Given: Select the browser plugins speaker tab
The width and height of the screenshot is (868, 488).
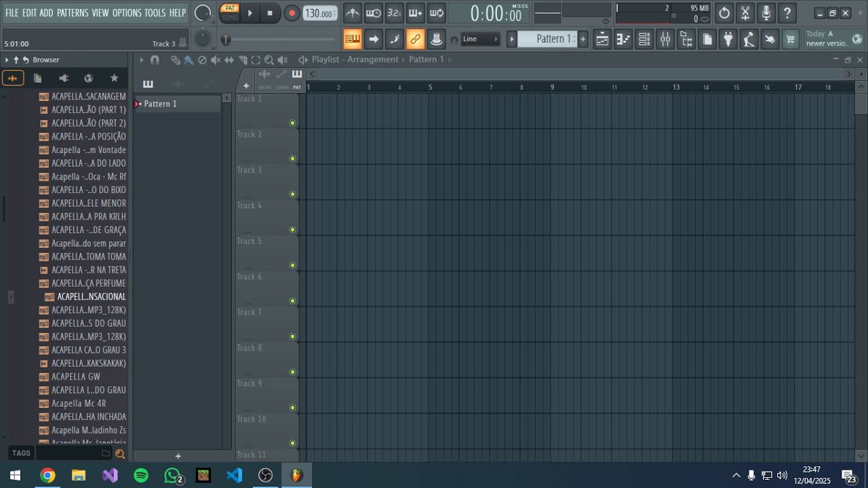Looking at the screenshot, I should pos(64,78).
